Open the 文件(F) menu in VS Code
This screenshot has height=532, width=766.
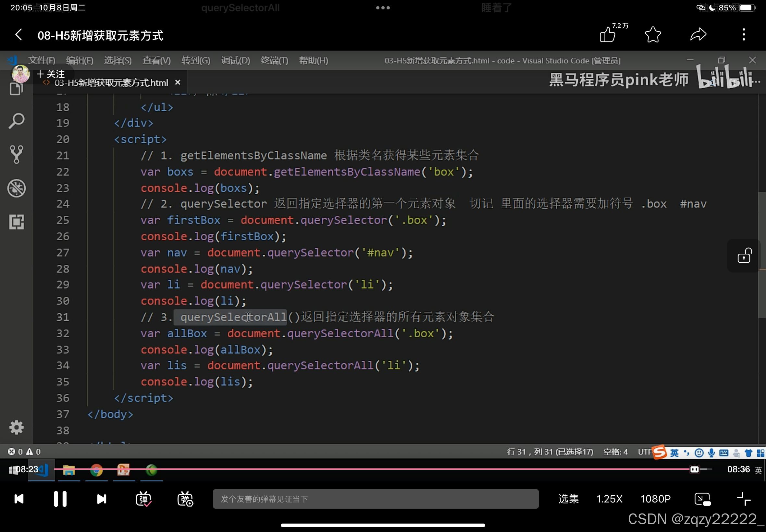pos(41,60)
